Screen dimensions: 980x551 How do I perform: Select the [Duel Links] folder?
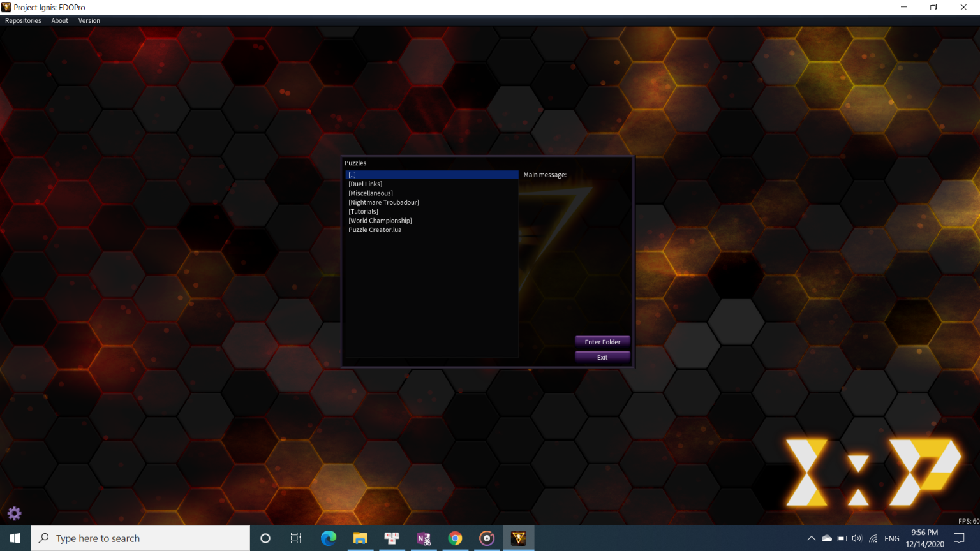click(x=366, y=184)
